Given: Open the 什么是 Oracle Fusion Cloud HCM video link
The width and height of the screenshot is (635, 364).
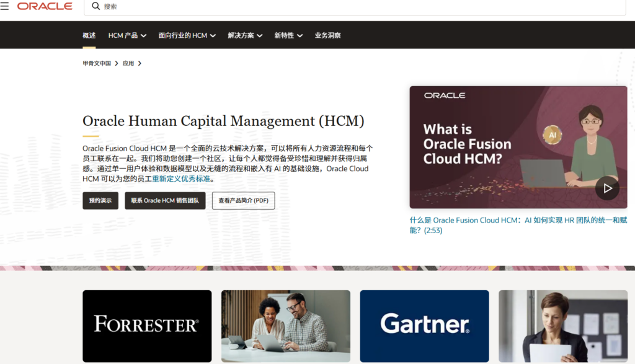Looking at the screenshot, I should tap(518, 225).
